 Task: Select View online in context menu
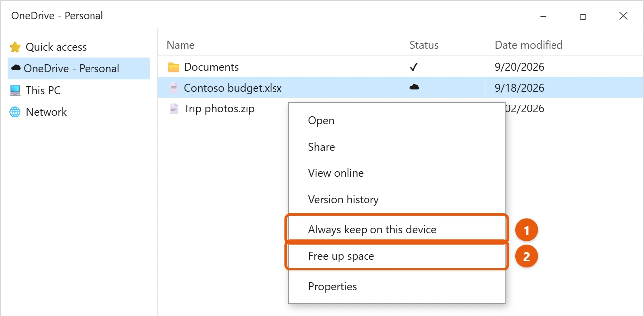[x=396, y=173]
